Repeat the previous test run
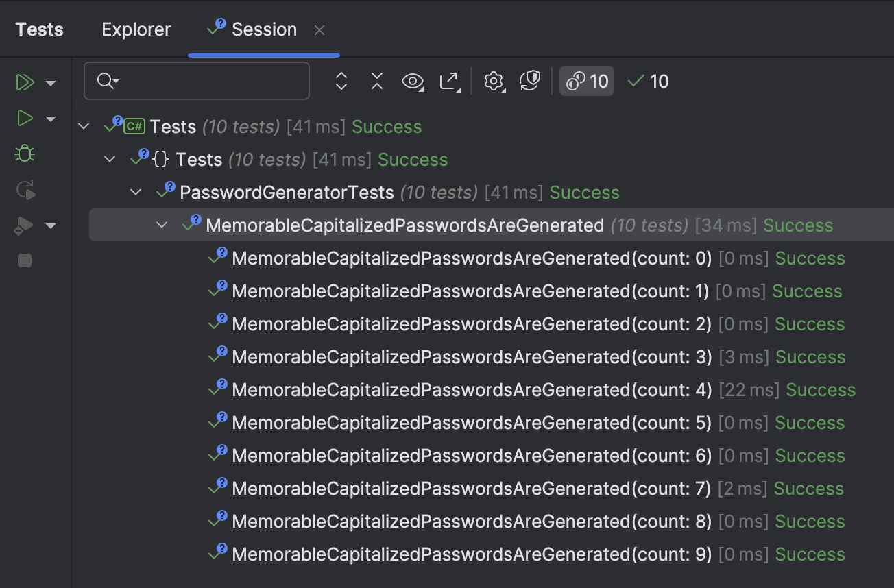 tap(25, 190)
